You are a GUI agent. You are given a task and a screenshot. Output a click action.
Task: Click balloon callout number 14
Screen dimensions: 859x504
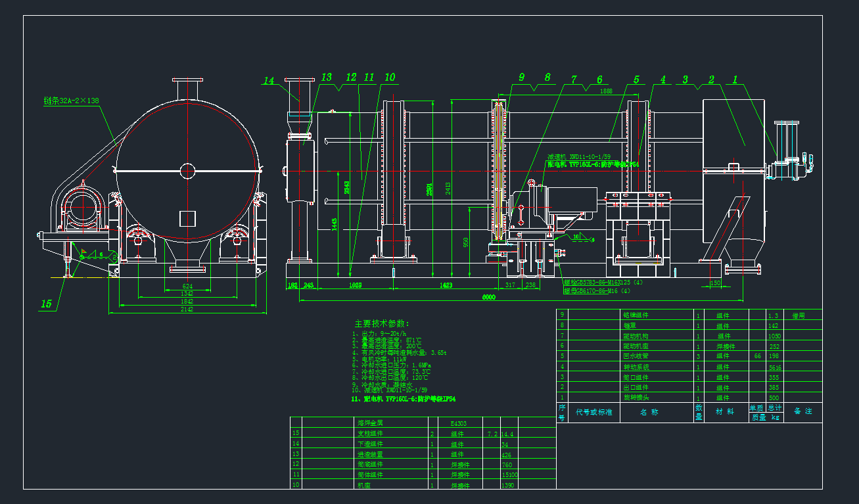click(x=268, y=80)
